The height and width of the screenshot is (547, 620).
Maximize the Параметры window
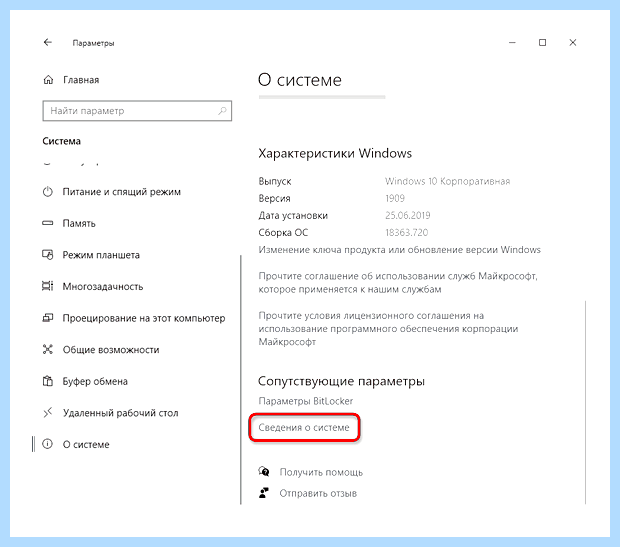click(542, 42)
